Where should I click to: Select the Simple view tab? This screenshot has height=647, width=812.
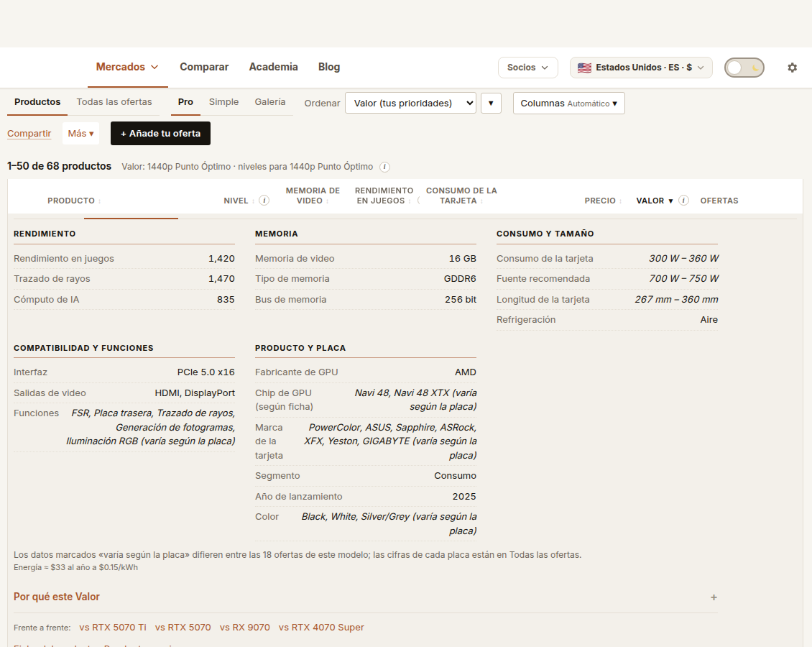(x=223, y=102)
